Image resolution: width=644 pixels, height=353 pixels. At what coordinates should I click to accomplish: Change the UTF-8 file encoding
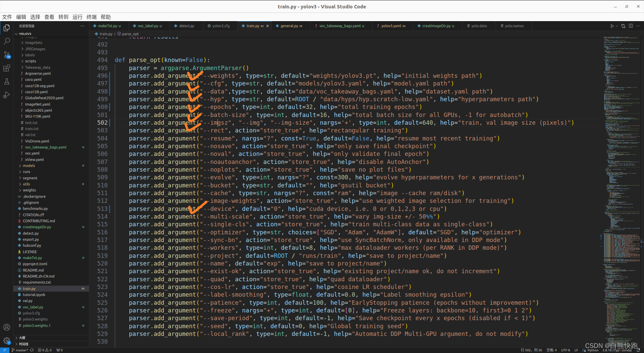566,350
